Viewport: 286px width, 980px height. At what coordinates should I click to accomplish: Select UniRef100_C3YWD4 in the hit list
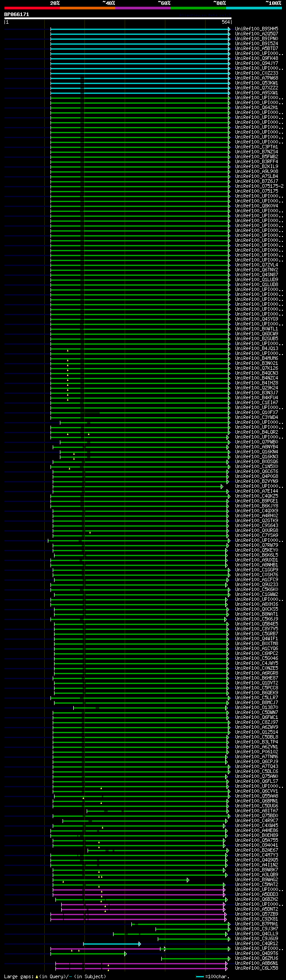click(x=257, y=418)
